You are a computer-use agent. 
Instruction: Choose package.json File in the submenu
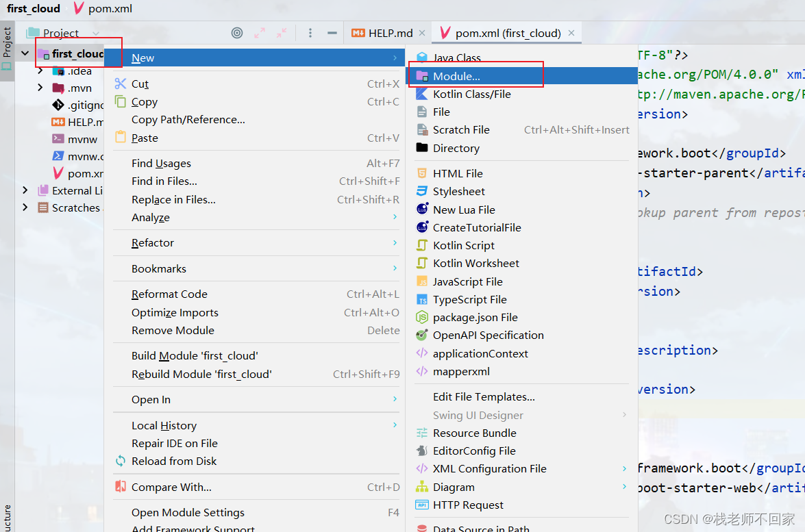[522, 318]
